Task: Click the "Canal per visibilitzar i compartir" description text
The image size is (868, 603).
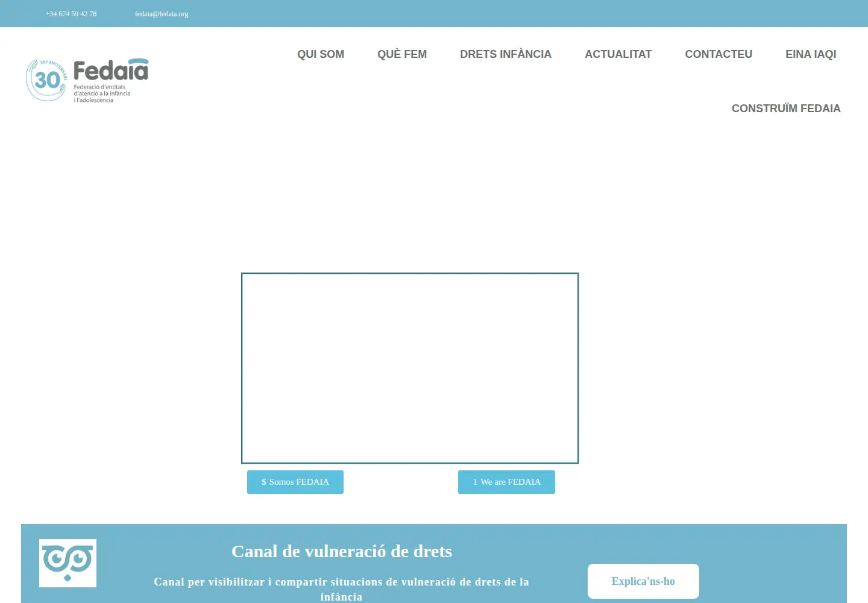Action: tap(341, 589)
